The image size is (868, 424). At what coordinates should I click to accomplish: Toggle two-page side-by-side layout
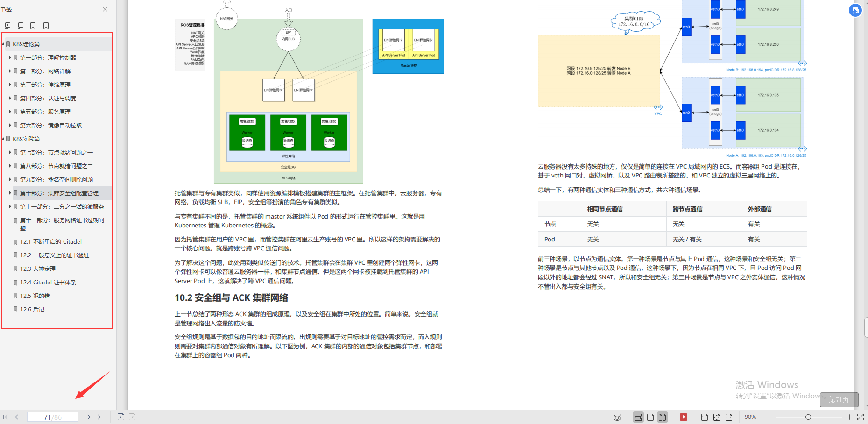tap(663, 417)
